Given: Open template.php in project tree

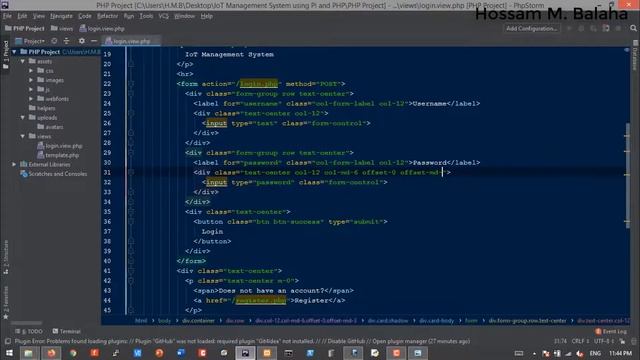Looking at the screenshot, I should 58,155.
